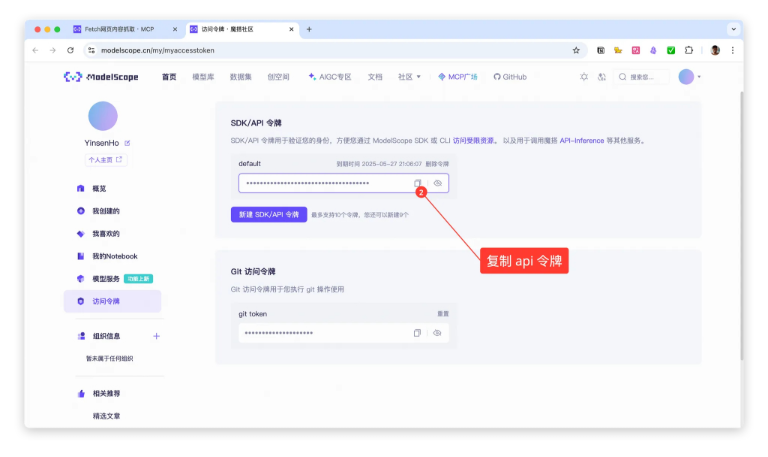Copy the default SDK/API token

[x=417, y=183]
